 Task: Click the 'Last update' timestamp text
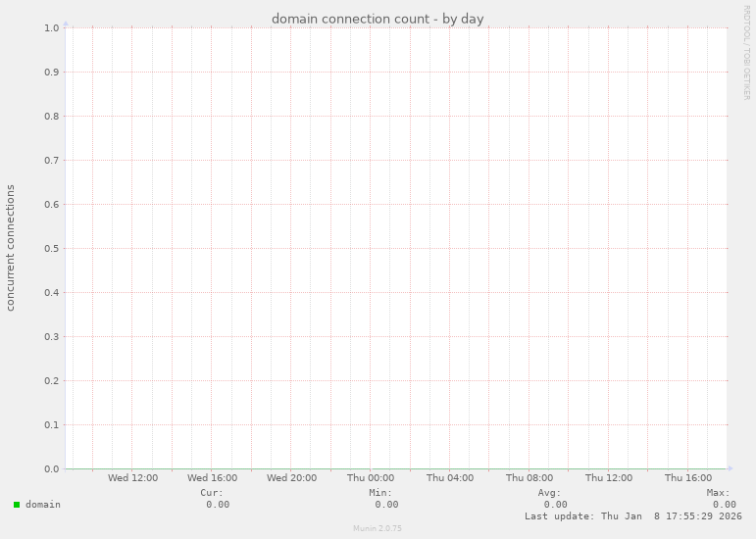tap(633, 516)
